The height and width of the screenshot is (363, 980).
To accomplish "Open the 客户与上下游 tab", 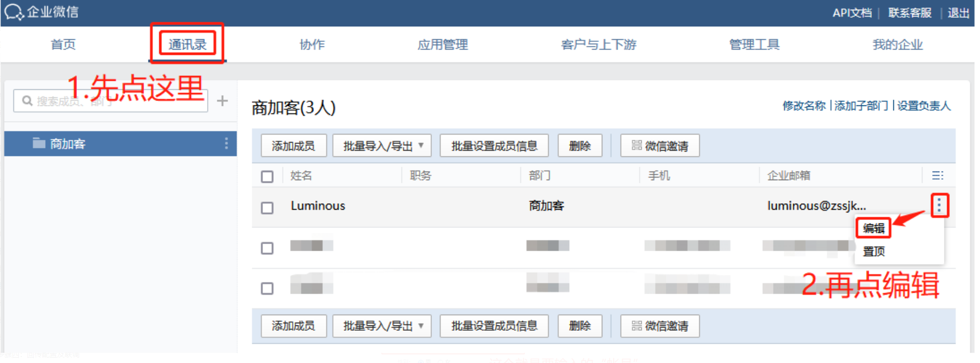I will point(599,45).
